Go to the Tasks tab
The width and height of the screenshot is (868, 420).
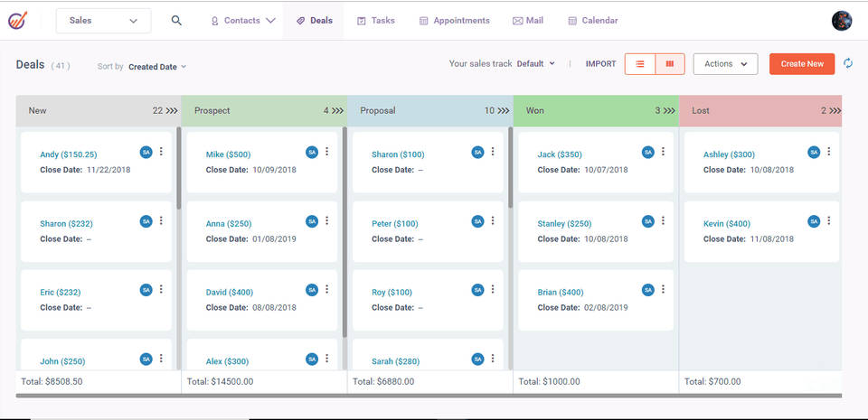point(375,20)
